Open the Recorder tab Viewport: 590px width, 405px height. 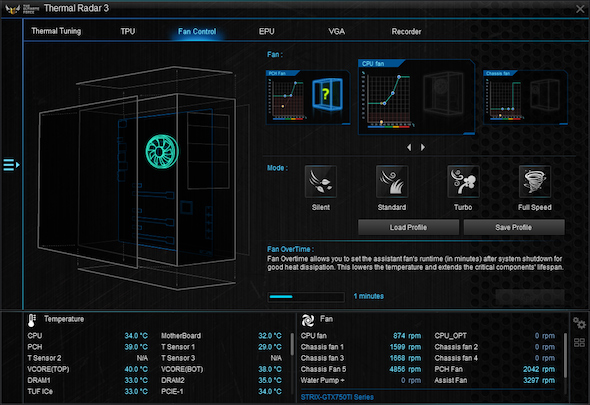pos(406,32)
